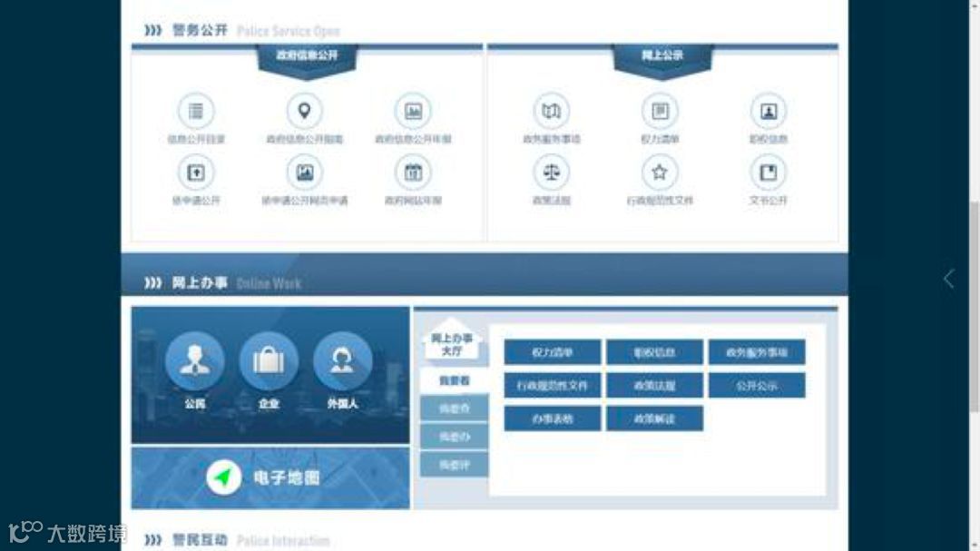Select the 网上公示 banner tab
Image resolution: width=980 pixels, height=551 pixels.
coord(662,60)
